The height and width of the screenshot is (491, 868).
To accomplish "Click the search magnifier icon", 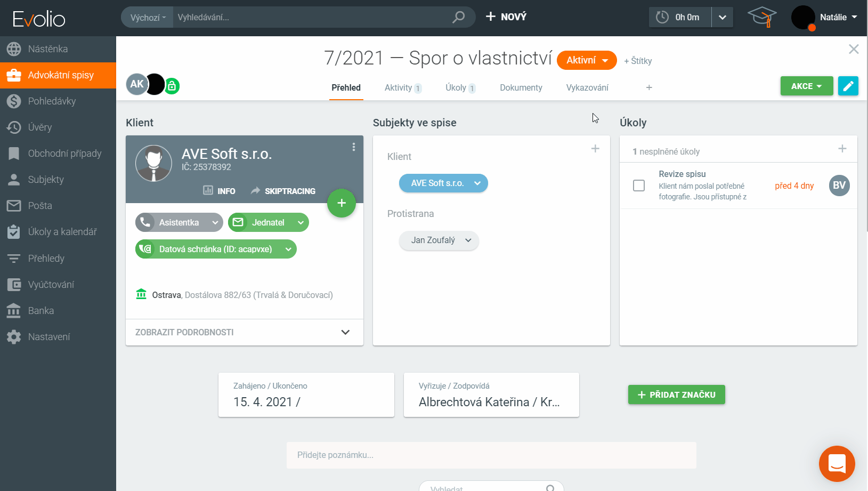I will [458, 17].
